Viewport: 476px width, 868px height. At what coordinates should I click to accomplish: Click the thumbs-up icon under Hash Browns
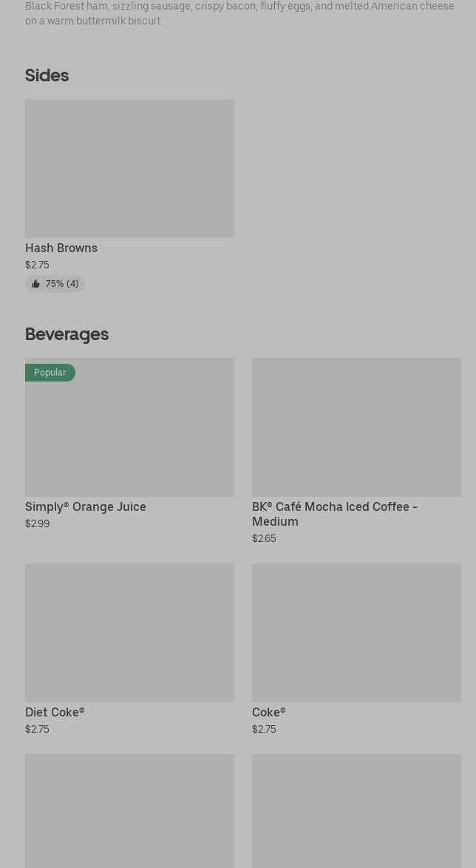pyautogui.click(x=35, y=284)
